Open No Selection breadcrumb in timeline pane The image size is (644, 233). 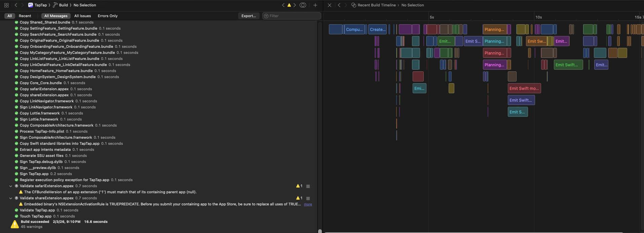pyautogui.click(x=413, y=5)
